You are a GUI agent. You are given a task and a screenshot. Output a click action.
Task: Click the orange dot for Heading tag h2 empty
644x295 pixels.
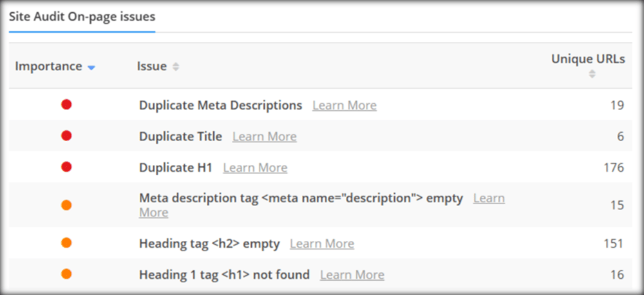[x=66, y=243]
